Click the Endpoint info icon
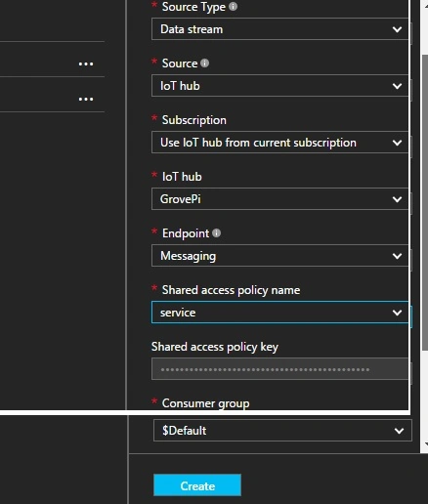Image resolution: width=428 pixels, height=504 pixels. coord(216,233)
